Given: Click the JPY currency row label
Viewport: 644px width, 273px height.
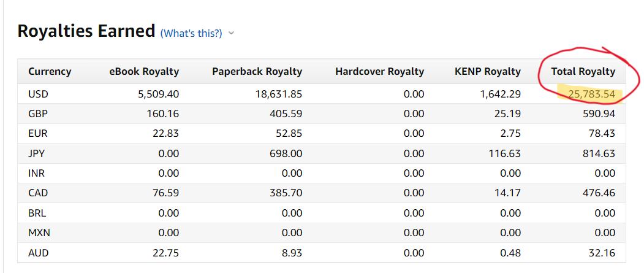Looking at the screenshot, I should click(37, 153).
